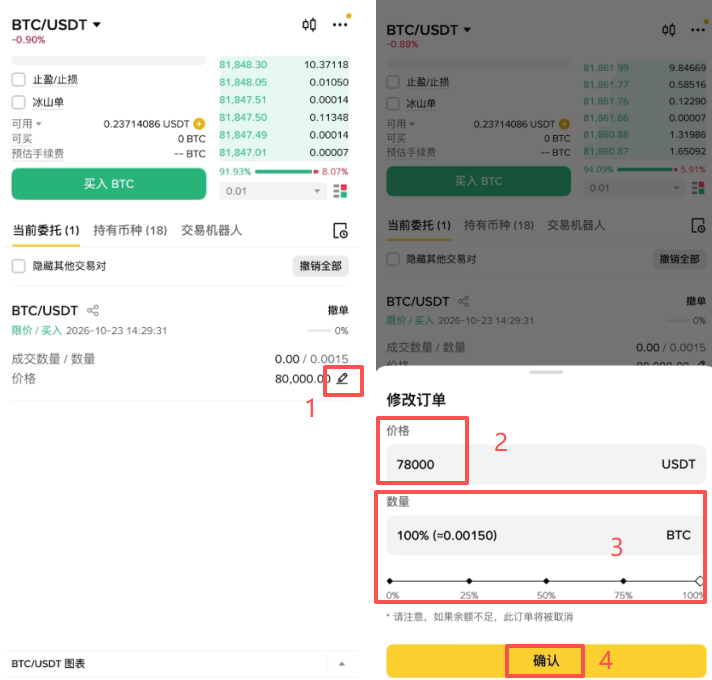Click the 94.09% buy/sell ratio bar
Screen dimensions: 712x680
click(x=645, y=169)
